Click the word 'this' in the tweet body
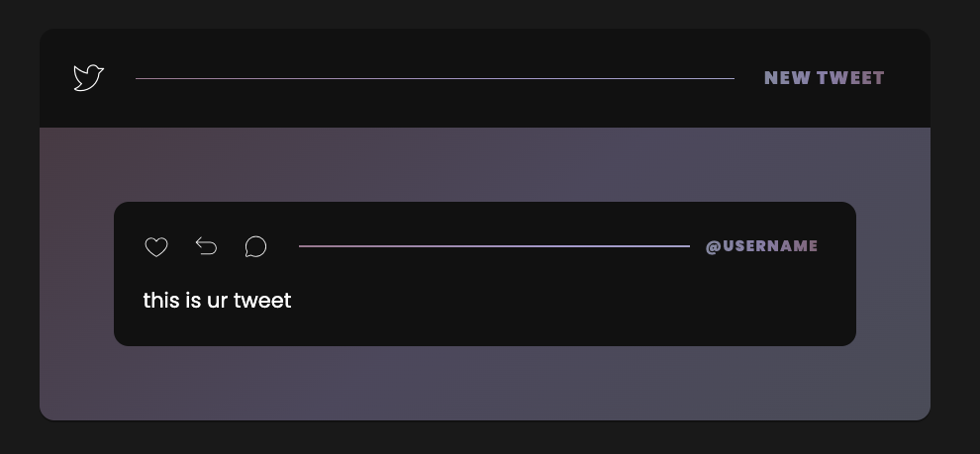The image size is (980, 454). click(x=161, y=301)
